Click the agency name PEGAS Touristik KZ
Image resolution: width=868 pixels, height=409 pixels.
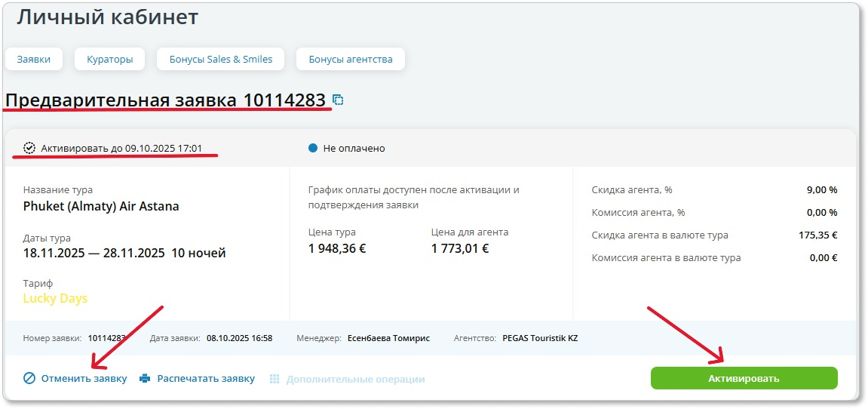pyautogui.click(x=540, y=338)
